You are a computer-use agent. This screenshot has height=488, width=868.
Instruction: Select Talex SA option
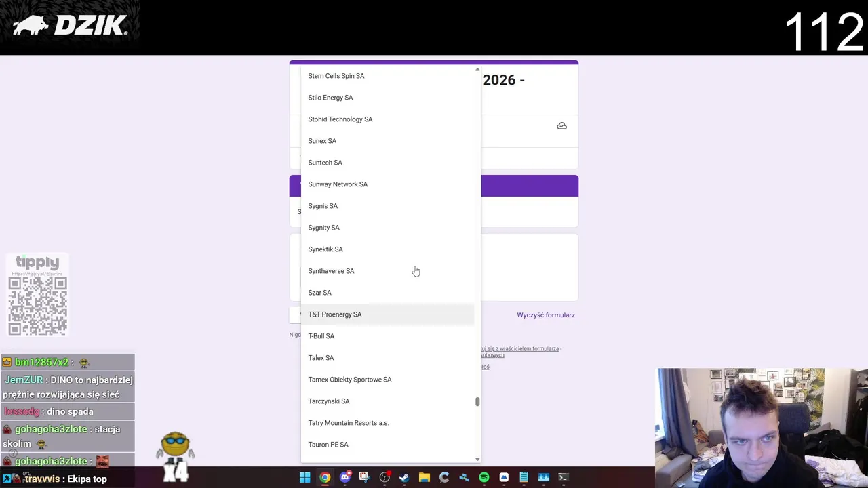[x=387, y=358]
